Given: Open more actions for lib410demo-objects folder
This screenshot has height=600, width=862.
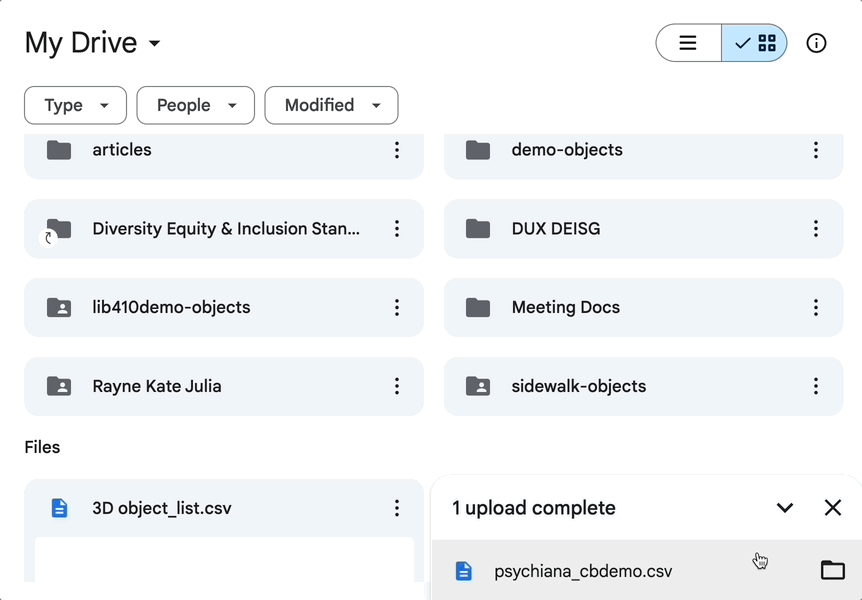Looking at the screenshot, I should [x=397, y=307].
